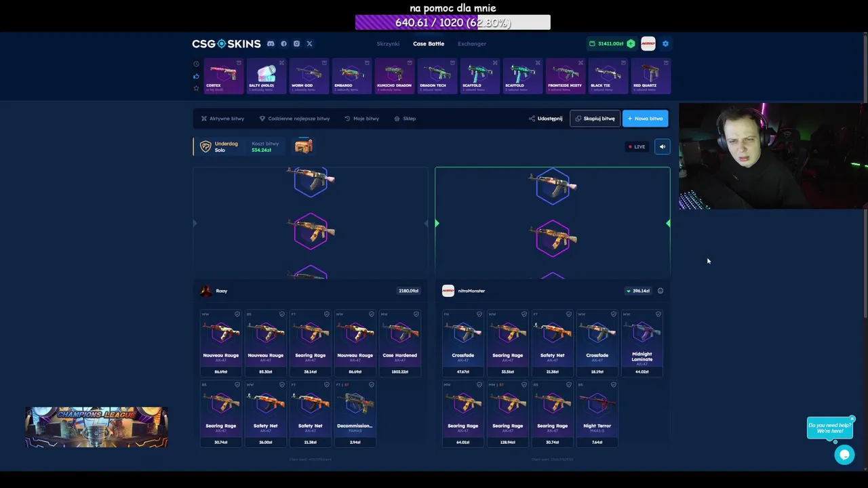Switch to Sklep tab

[406, 119]
